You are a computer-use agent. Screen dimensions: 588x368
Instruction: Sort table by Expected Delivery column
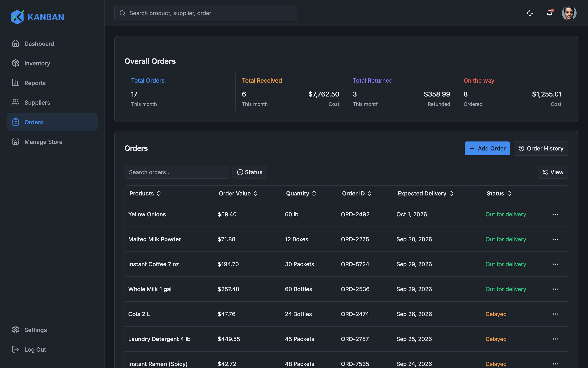(425, 193)
